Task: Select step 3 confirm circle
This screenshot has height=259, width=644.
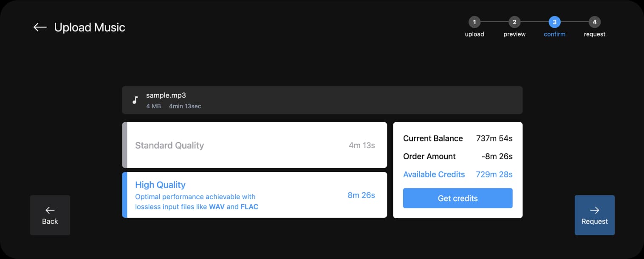Action: coord(554,22)
